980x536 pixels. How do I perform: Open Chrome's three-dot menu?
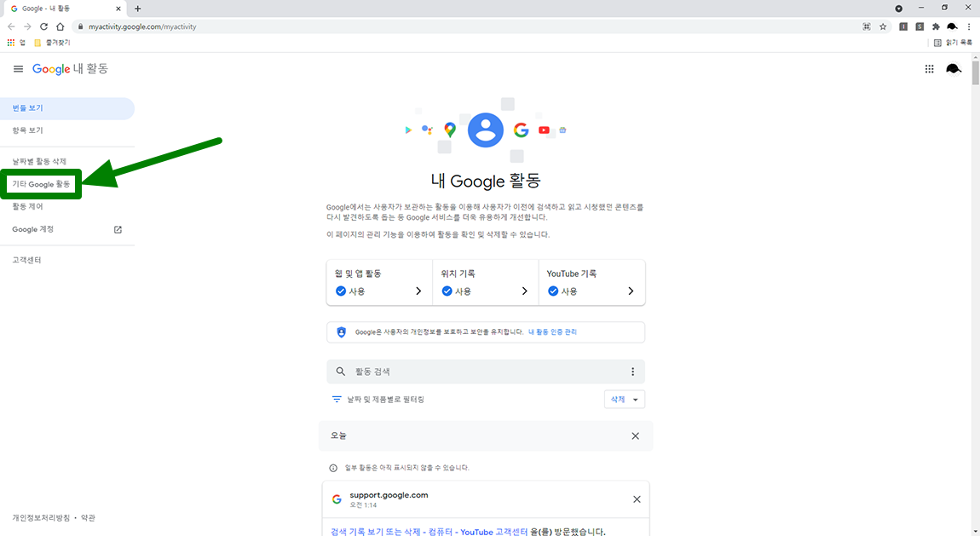point(969,27)
